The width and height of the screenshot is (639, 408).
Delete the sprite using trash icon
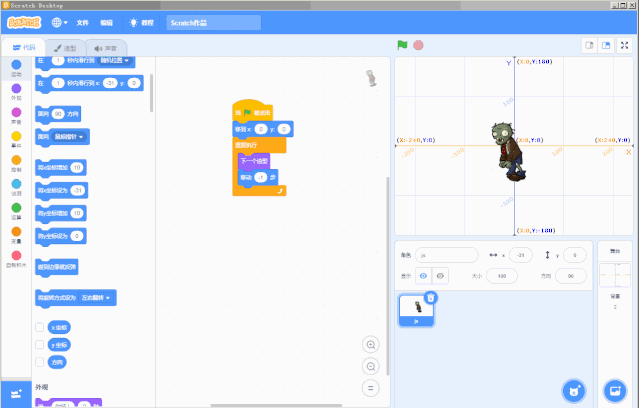pyautogui.click(x=431, y=298)
